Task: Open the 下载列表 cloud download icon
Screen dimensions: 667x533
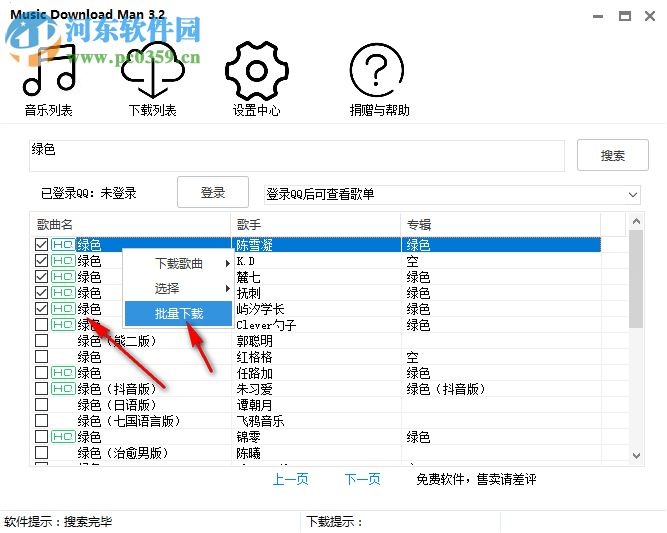Action: pyautogui.click(x=153, y=70)
